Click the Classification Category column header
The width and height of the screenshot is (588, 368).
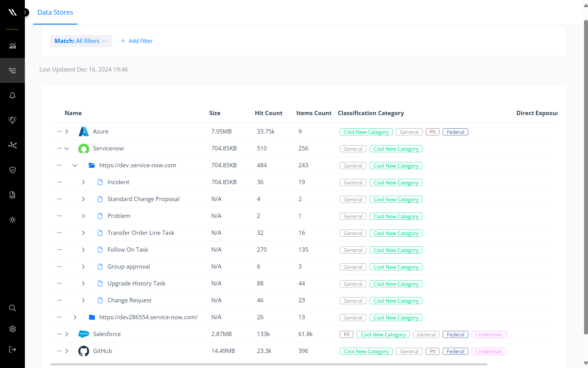(371, 113)
